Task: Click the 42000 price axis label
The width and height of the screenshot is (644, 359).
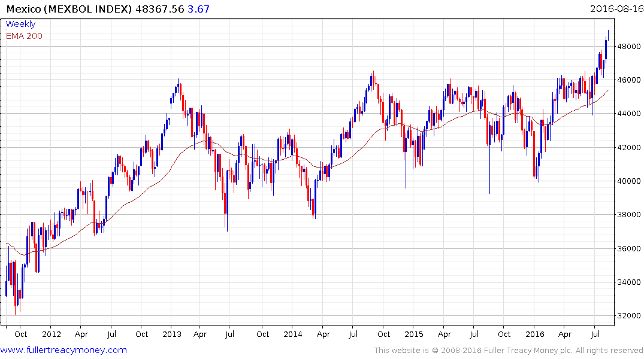Action: 629,147
